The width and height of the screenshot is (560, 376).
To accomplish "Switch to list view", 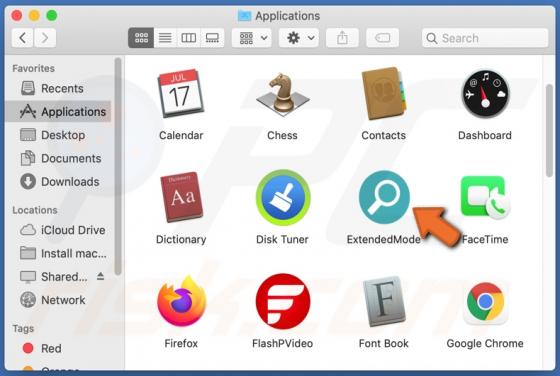I will pyautogui.click(x=165, y=37).
